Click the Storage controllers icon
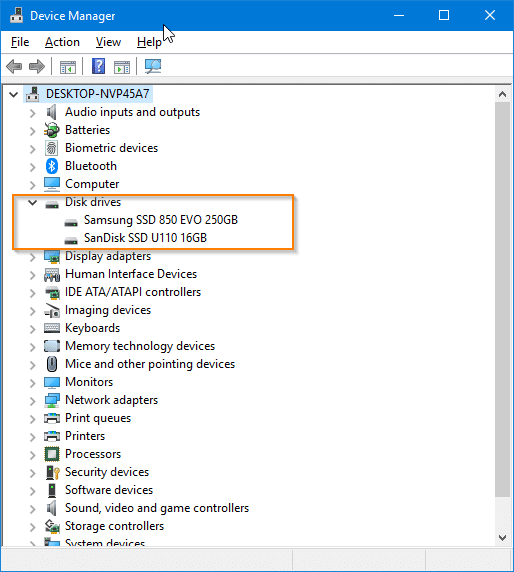 point(52,526)
